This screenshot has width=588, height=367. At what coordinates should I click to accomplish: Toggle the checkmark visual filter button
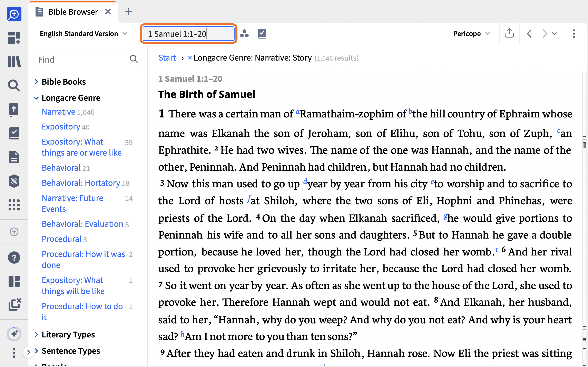coord(262,33)
